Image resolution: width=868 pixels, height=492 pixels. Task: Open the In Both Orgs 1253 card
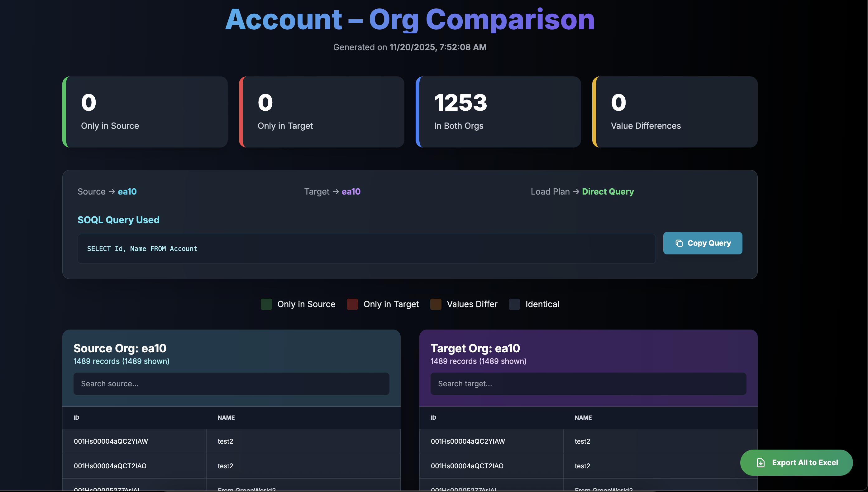point(498,112)
